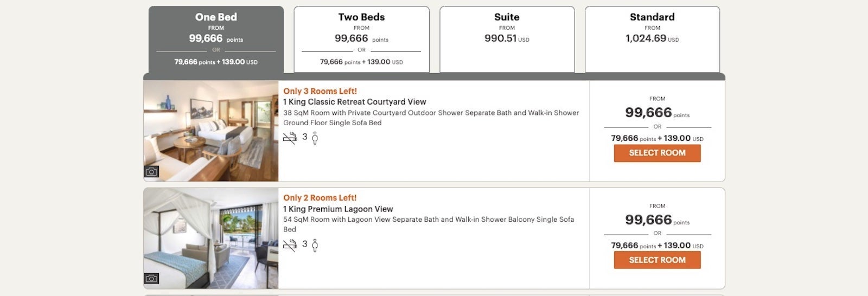868x296 pixels.
Task: Open Courtyard View room photo thumbnail
Action: click(x=210, y=130)
